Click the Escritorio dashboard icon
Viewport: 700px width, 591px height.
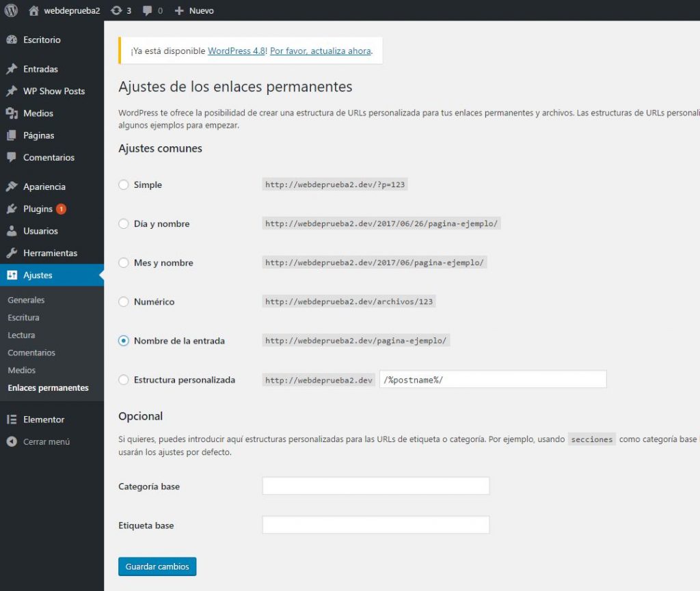click(12, 40)
